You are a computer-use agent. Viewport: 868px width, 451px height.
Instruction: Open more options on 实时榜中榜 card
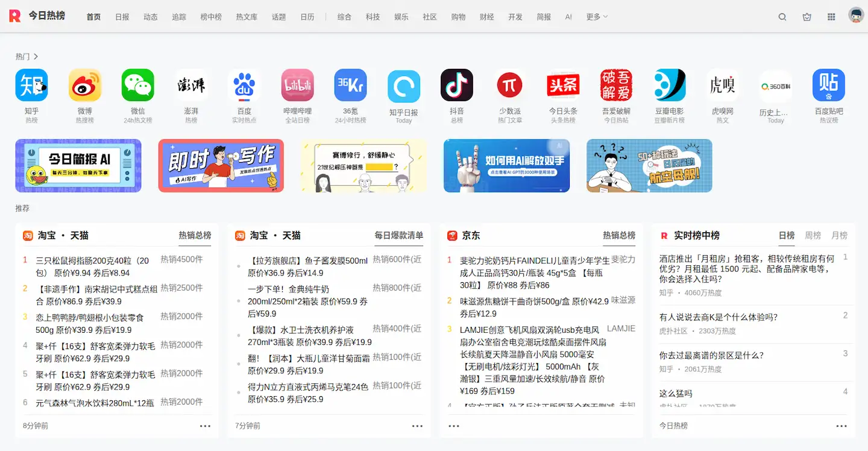tap(841, 426)
